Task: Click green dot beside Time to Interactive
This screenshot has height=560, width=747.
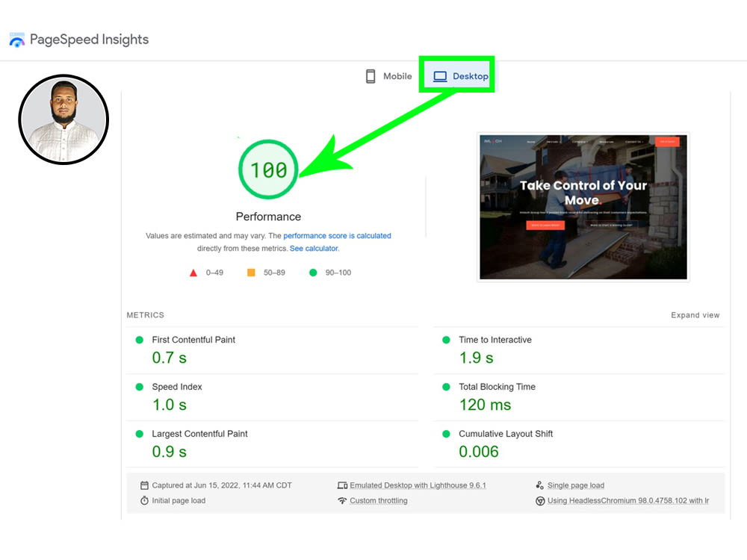Action: [x=447, y=340]
